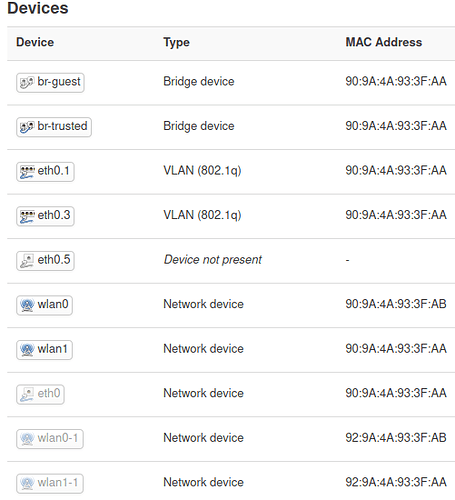Click the wlan0 MAC address ending in AB
Viewport: 455px width, 500px height.
point(396,304)
